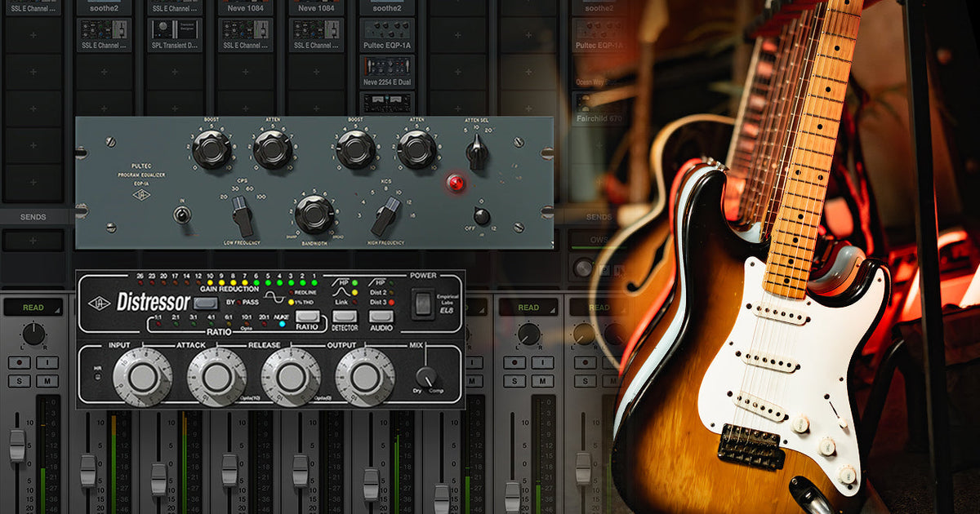This screenshot has height=514, width=980.
Task: Click the leftmost channel volume fader
Action: pyautogui.click(x=17, y=446)
